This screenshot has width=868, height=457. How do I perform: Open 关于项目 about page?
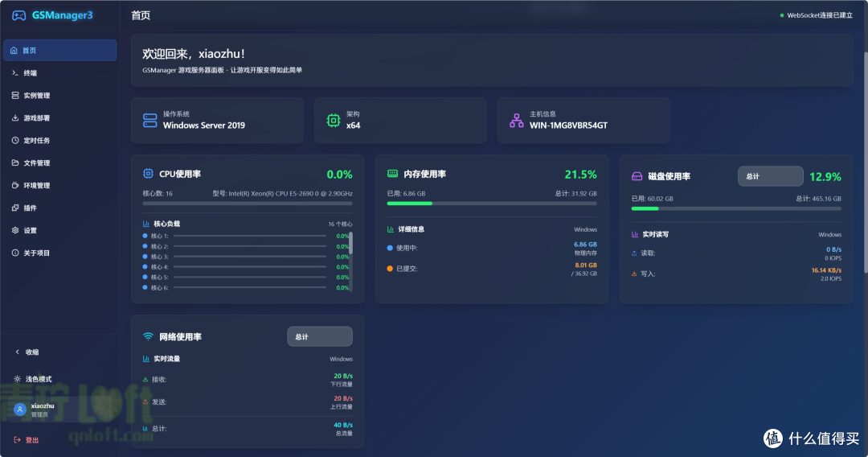pos(59,253)
